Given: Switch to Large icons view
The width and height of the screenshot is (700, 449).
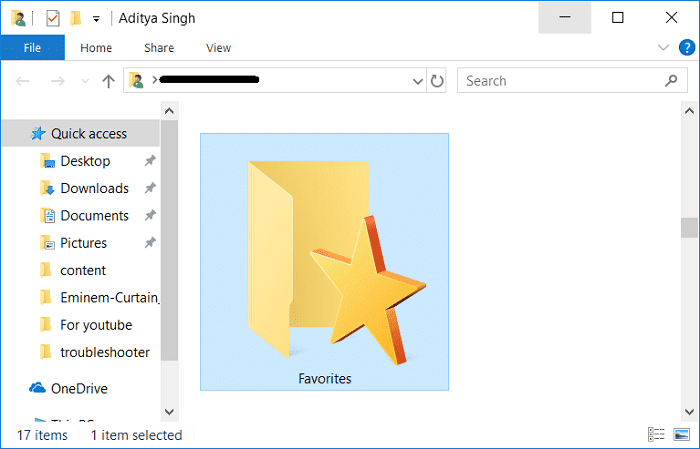Looking at the screenshot, I should point(682,434).
